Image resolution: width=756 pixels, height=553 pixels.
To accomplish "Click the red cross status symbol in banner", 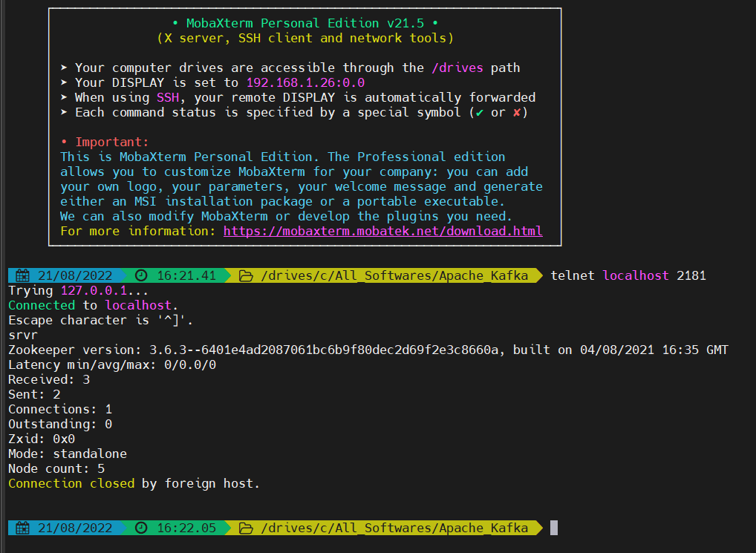I will tap(516, 112).
